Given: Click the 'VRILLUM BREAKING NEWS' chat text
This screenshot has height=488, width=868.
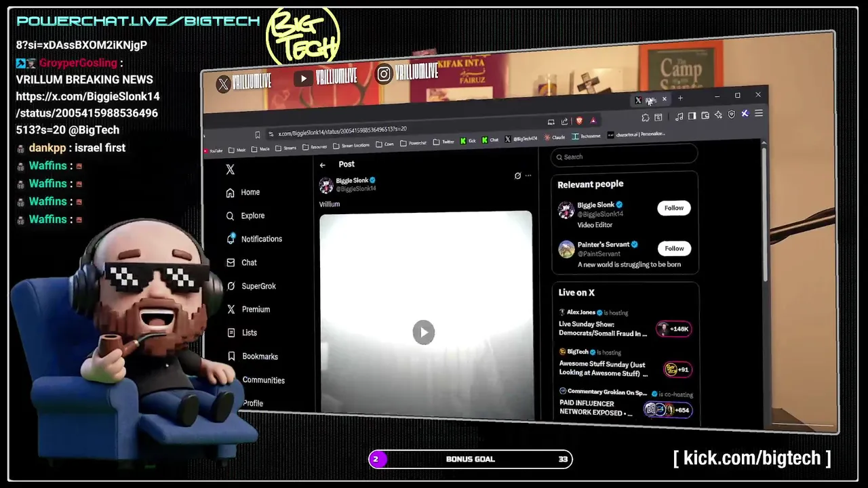Looking at the screenshot, I should coord(84,79).
